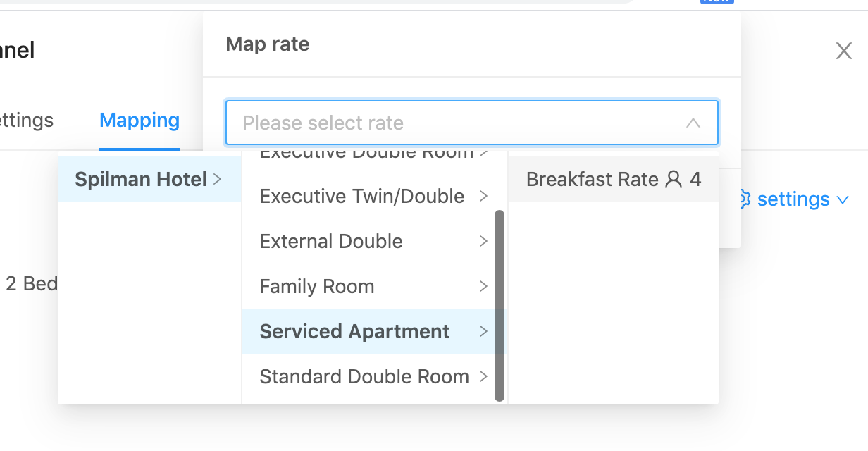The height and width of the screenshot is (451, 868).
Task: Expand the Spilman Hotel arrow
Action: tap(217, 179)
